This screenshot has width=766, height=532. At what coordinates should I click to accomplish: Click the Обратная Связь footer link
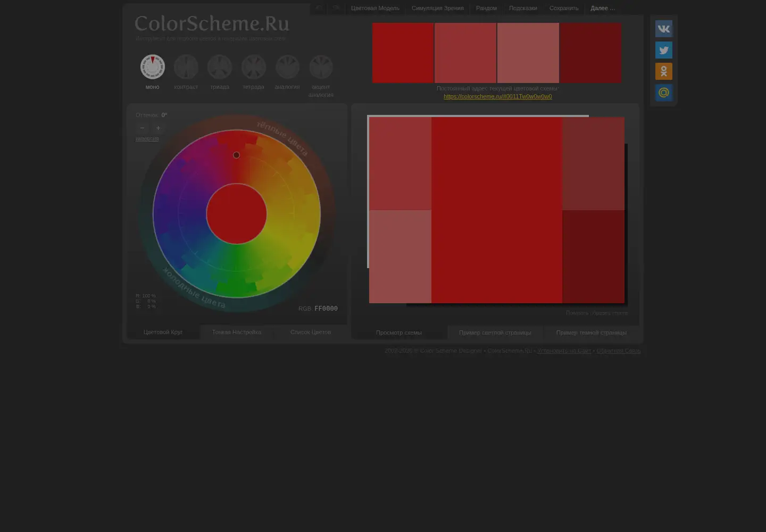pyautogui.click(x=619, y=351)
